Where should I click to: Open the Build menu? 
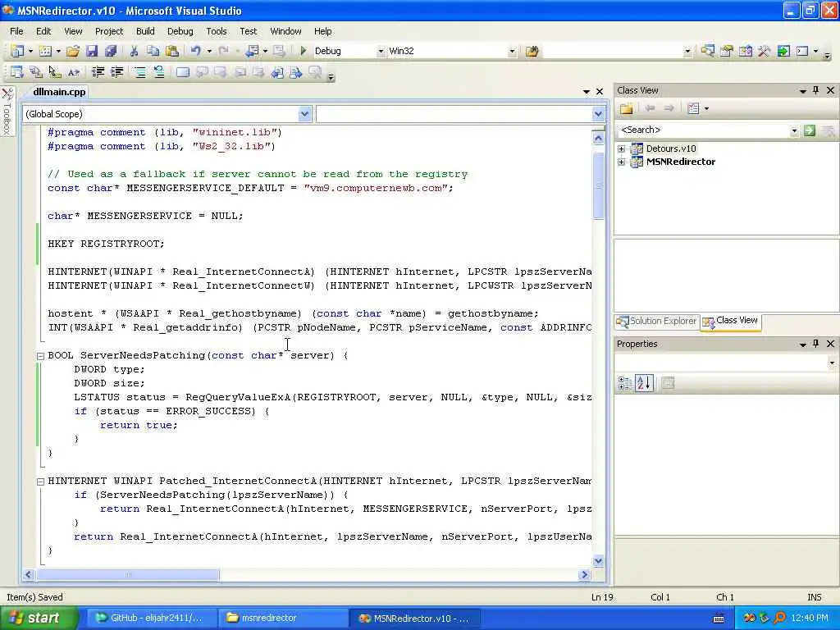click(x=145, y=32)
